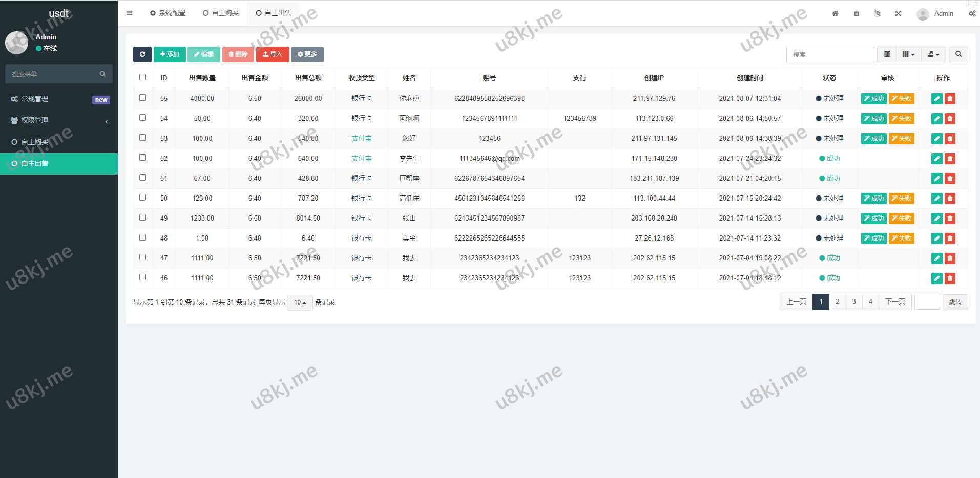Click the sidebar hamburger menu icon
The height and width of the screenshot is (478, 980).
pos(129,13)
